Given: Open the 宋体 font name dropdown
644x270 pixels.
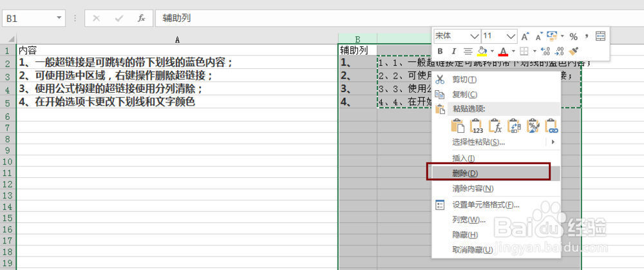Looking at the screenshot, I should click(475, 37).
